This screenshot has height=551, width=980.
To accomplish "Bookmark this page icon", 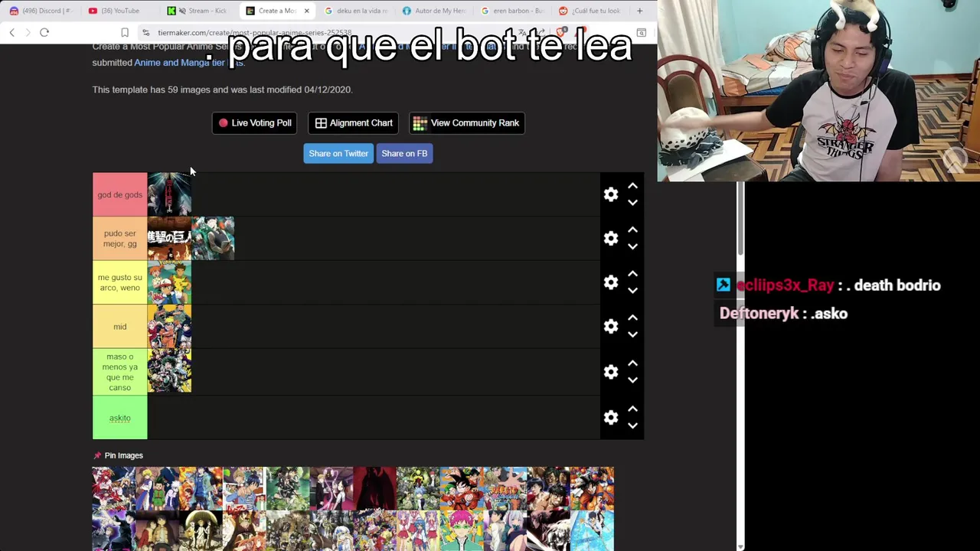I will coord(125,32).
